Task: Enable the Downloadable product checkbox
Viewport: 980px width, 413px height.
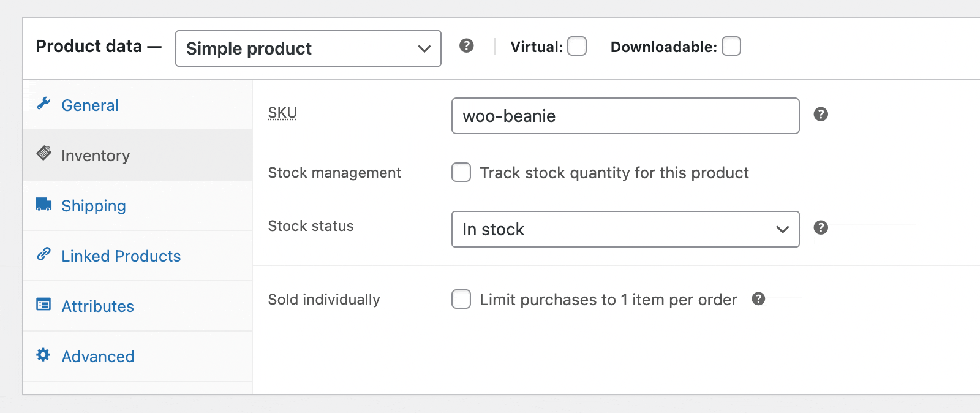Action: (731, 46)
